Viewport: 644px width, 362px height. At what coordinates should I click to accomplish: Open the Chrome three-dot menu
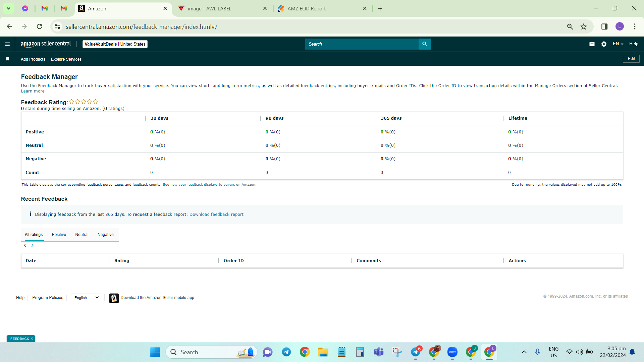point(635,26)
